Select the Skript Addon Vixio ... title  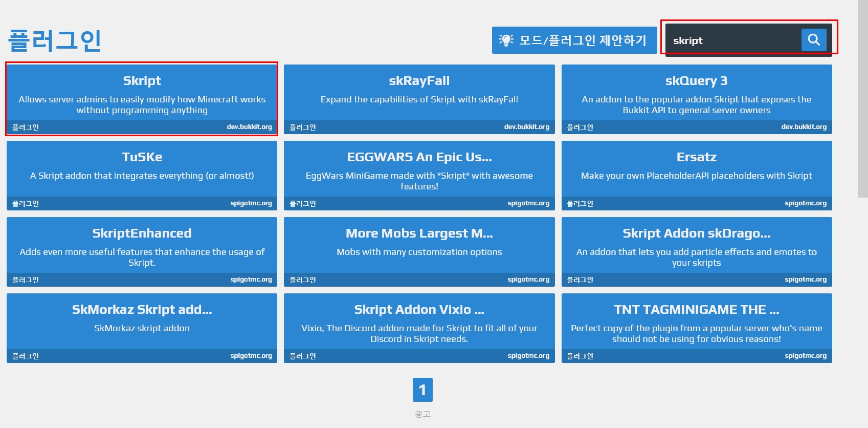tap(419, 309)
